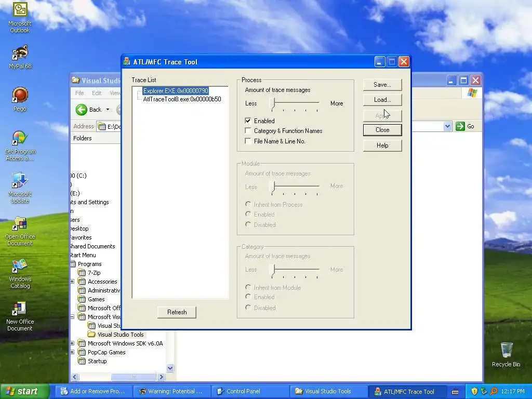Viewport: 532px width, 399px height.
Task: Collapse the Microsoft Visual Studio folder node
Action: pos(72,316)
